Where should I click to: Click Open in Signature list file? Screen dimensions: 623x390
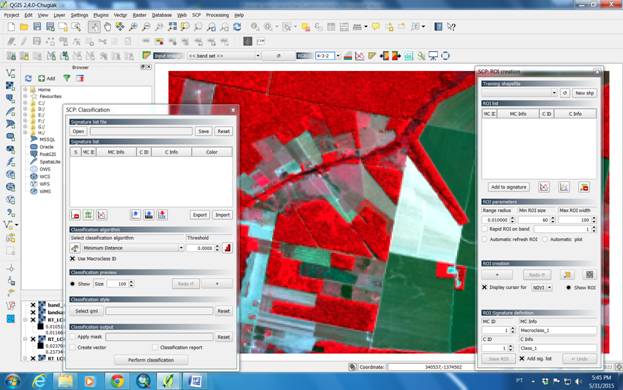pyautogui.click(x=78, y=131)
